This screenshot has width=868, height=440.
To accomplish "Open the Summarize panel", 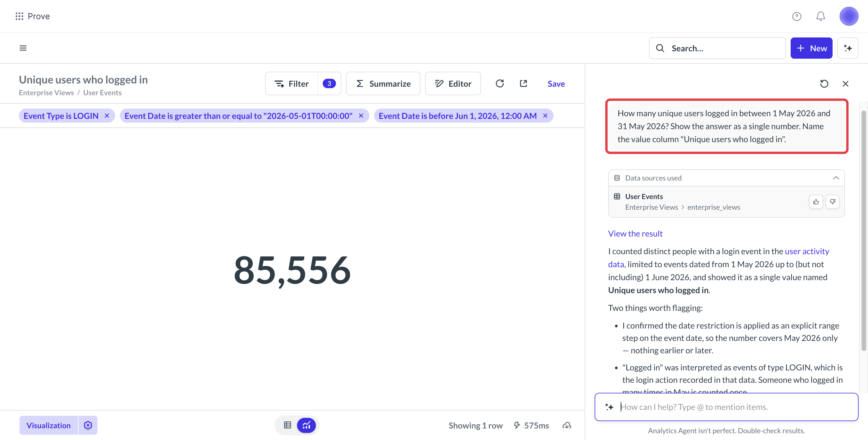I will [x=383, y=83].
